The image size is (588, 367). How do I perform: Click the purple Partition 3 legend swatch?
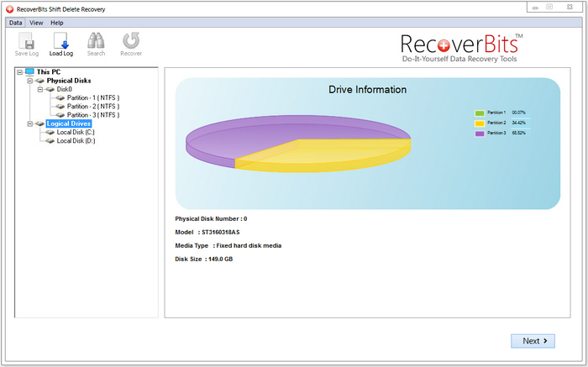(480, 133)
